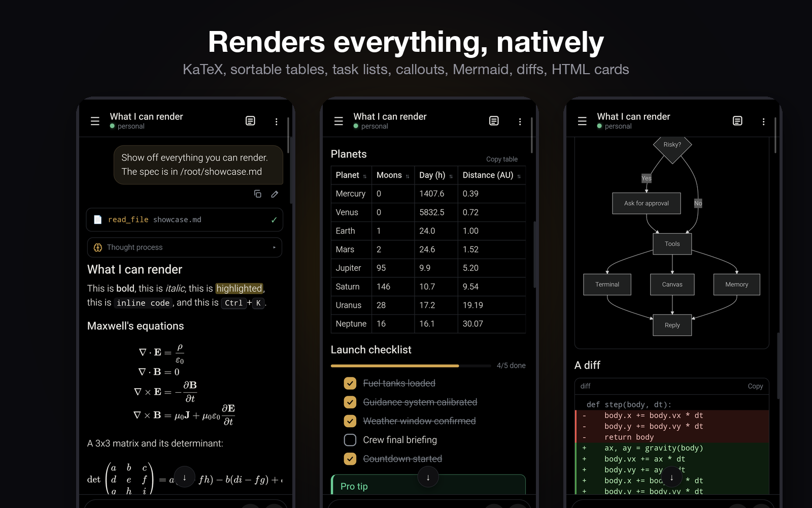The height and width of the screenshot is (508, 812).
Task: Open three-dot overflow menu in left phone
Action: tap(276, 122)
